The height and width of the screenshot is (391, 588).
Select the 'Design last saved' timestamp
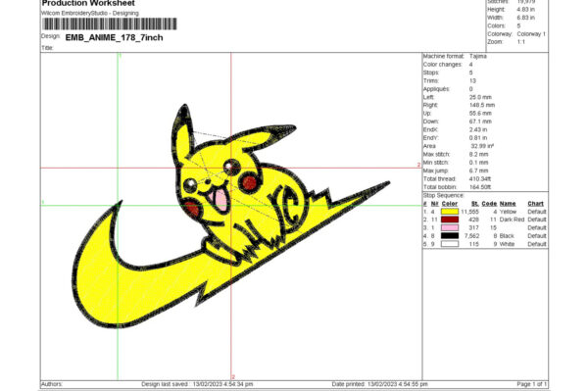197,384
